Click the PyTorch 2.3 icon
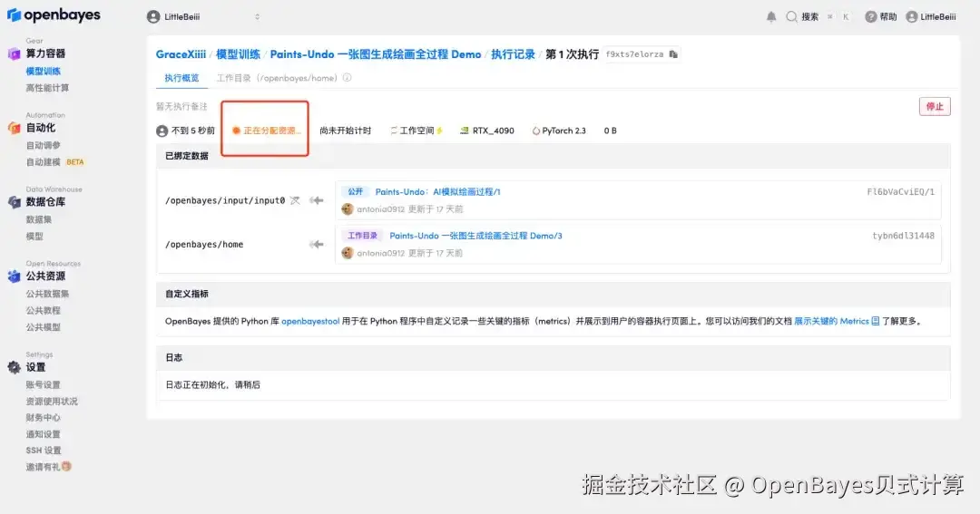This screenshot has height=514, width=980. tap(535, 131)
